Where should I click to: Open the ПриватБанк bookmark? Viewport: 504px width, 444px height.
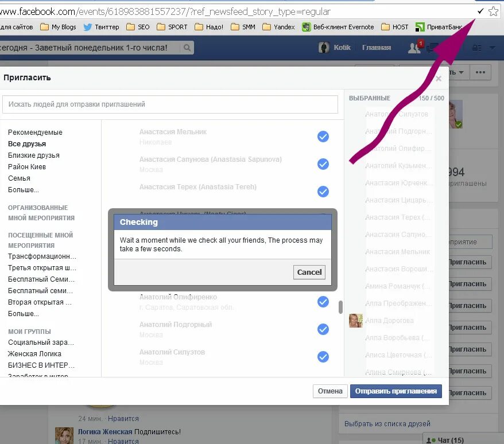(x=439, y=27)
